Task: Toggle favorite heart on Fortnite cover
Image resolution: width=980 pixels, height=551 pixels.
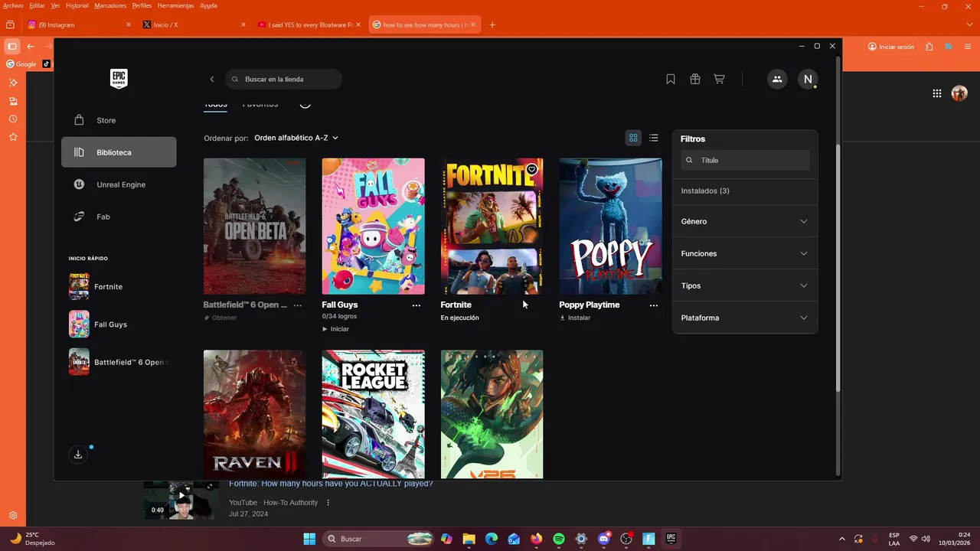Action: 532,169
